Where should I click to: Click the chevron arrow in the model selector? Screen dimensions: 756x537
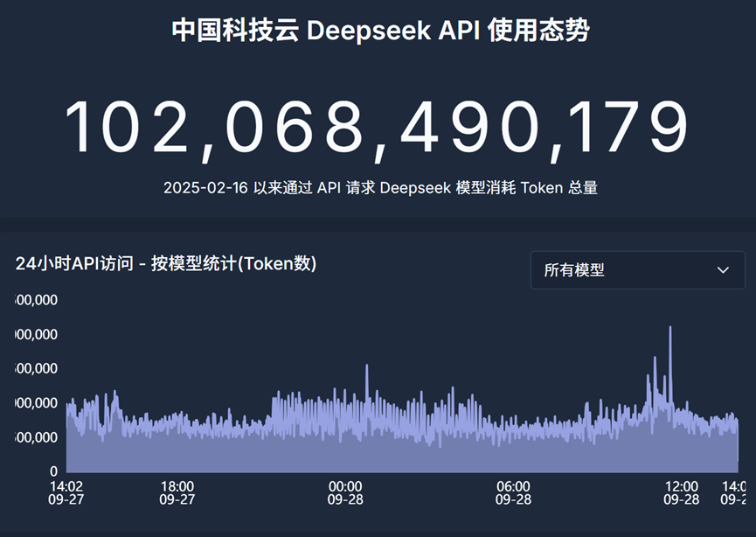[x=723, y=270]
